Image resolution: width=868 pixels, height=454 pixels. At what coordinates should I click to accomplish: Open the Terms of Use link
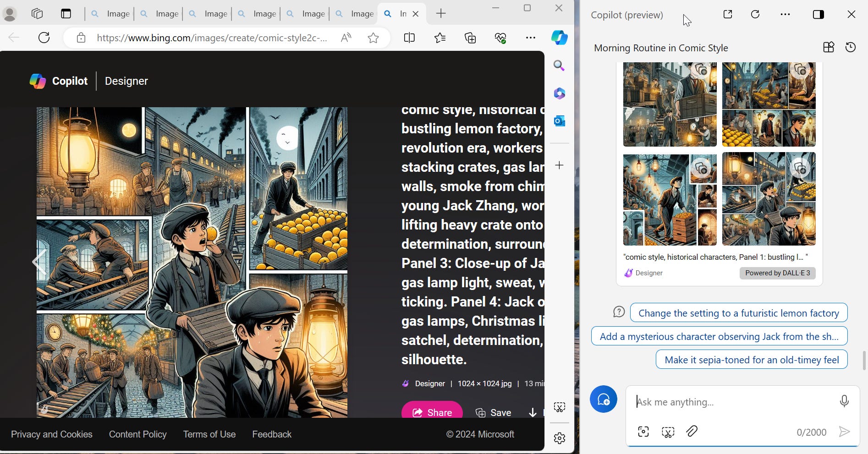click(x=209, y=434)
